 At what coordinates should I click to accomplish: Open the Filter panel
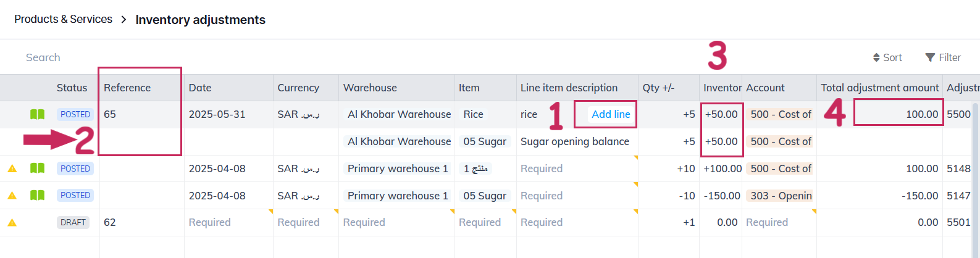tap(943, 57)
